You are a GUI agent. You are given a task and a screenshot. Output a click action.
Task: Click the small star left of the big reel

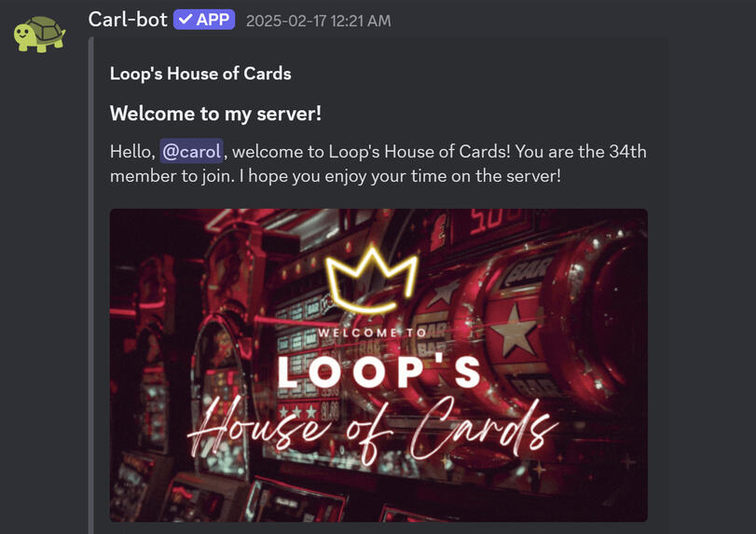[444, 293]
